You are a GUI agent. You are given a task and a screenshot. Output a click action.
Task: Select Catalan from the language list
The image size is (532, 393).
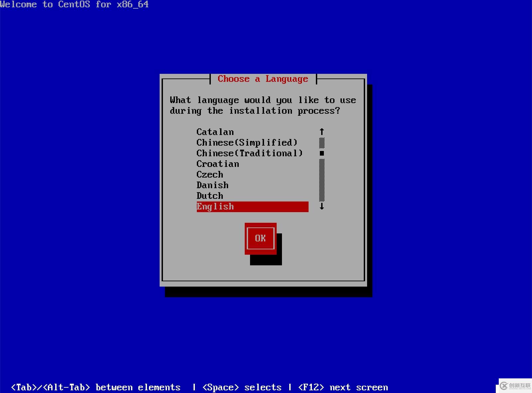(215, 132)
